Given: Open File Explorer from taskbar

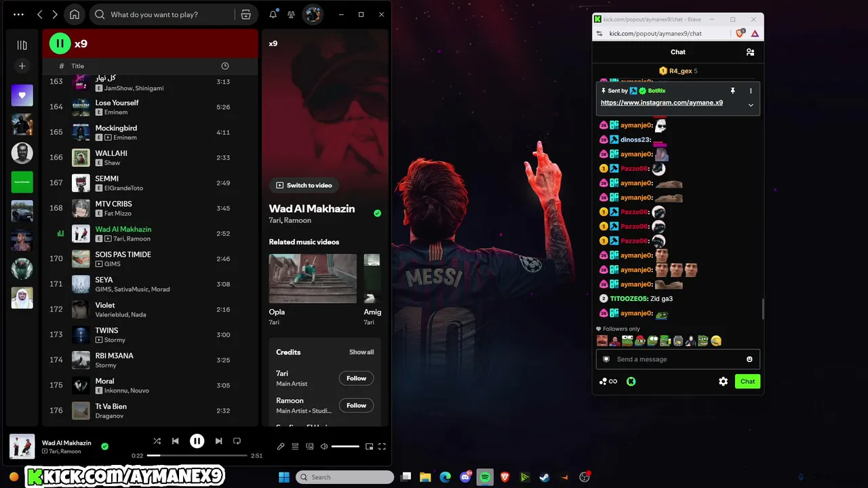Looking at the screenshot, I should (x=425, y=477).
